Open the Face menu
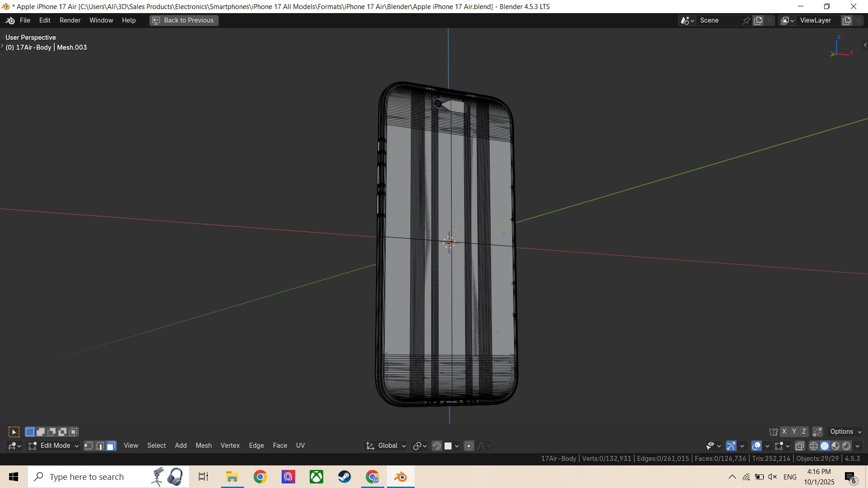This screenshot has height=488, width=868. coord(280,446)
